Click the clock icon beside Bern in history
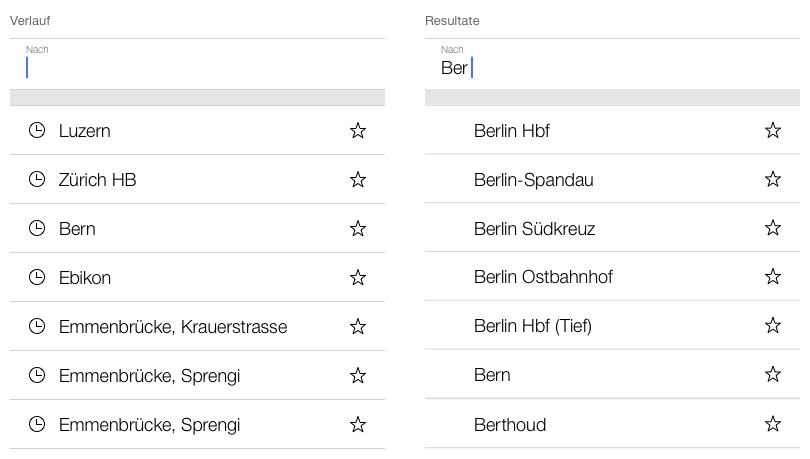 point(37,228)
